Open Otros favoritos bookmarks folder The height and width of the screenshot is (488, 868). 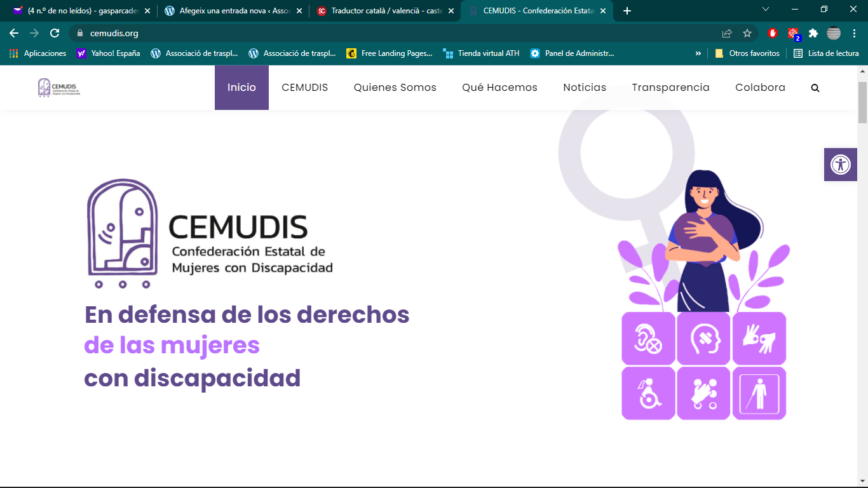tap(747, 53)
